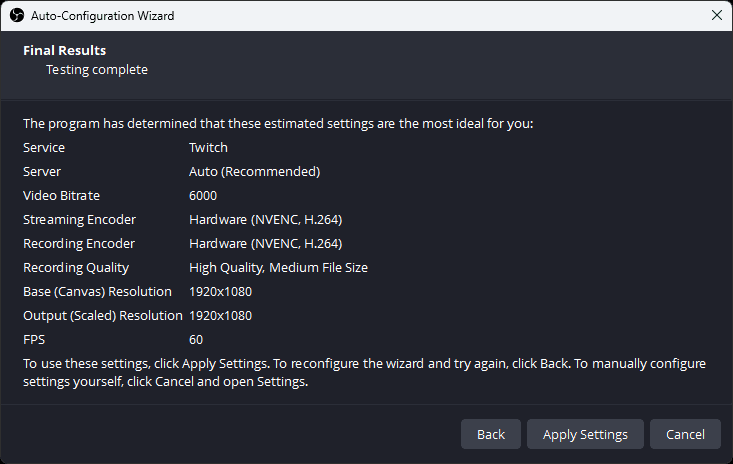The height and width of the screenshot is (464, 733).
Task: Select the Twitch service value
Action: [208, 147]
